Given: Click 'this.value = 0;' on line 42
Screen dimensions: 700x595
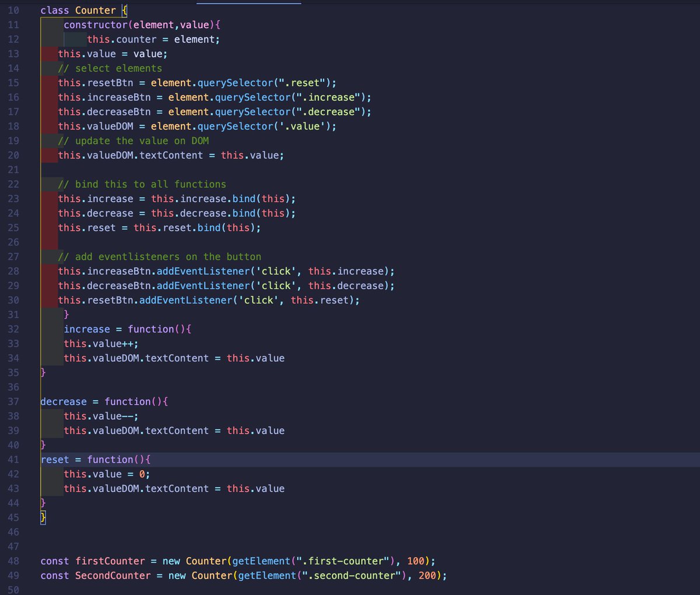Looking at the screenshot, I should [x=107, y=474].
